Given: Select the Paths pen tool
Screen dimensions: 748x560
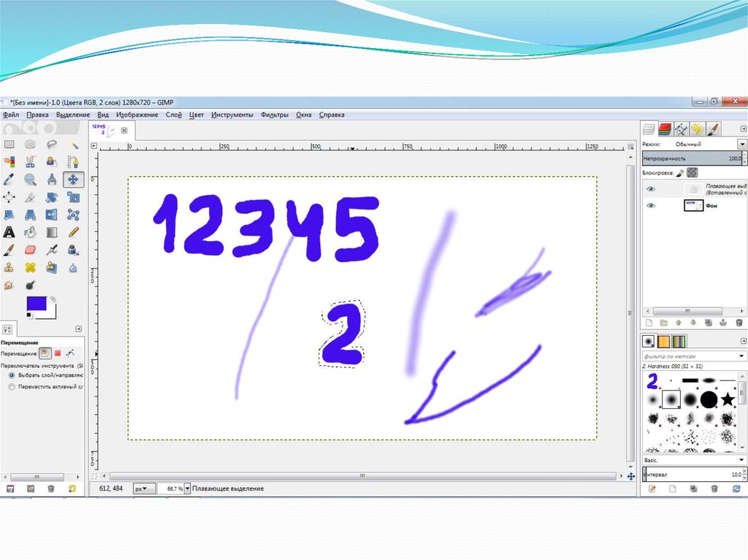Looking at the screenshot, I should click(x=73, y=162).
